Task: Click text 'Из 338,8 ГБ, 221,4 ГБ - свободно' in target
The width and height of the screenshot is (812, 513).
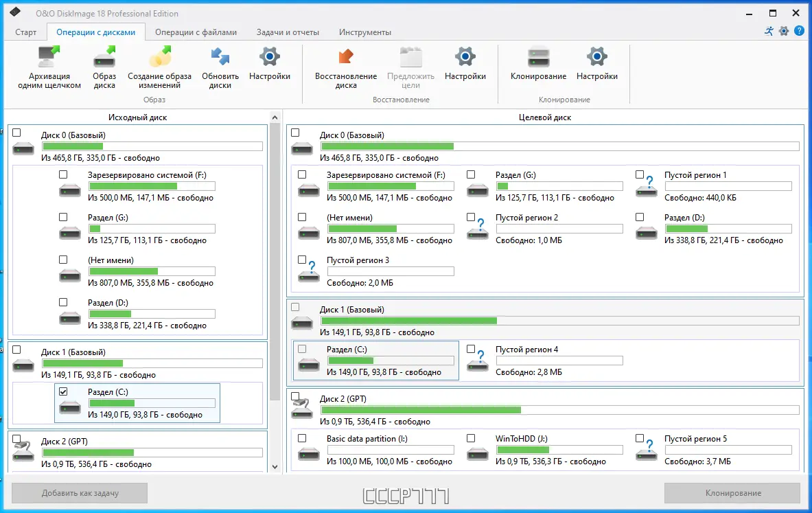Action: 723,240
